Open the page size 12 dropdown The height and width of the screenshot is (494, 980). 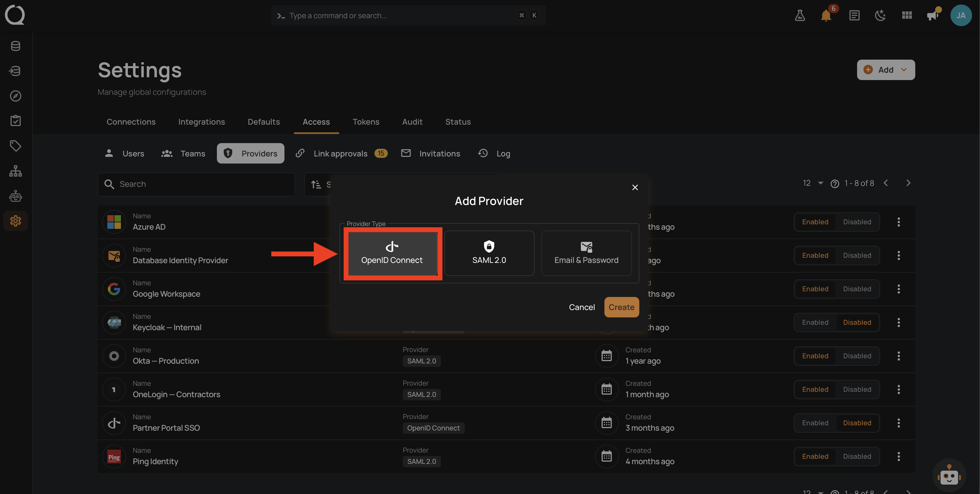point(813,183)
